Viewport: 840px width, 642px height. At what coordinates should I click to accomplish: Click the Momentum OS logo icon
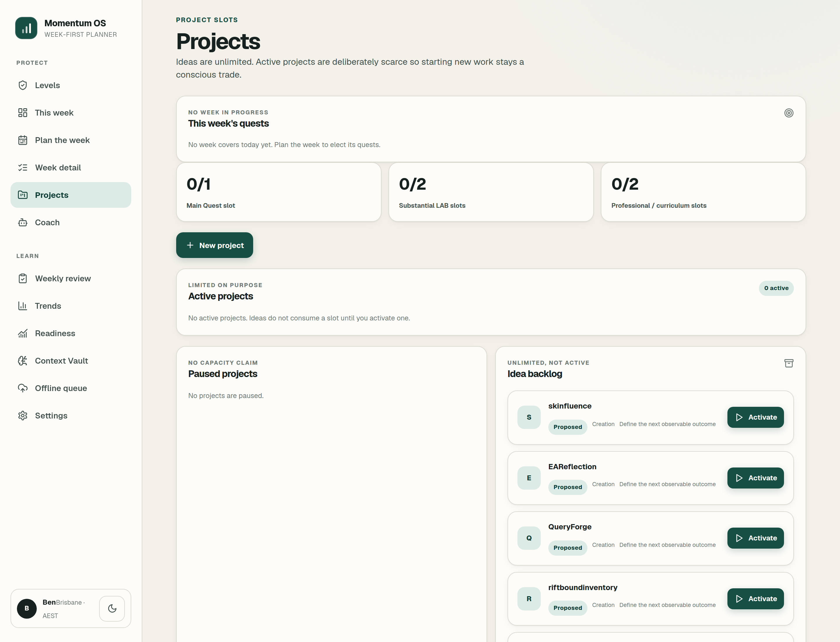pos(26,28)
